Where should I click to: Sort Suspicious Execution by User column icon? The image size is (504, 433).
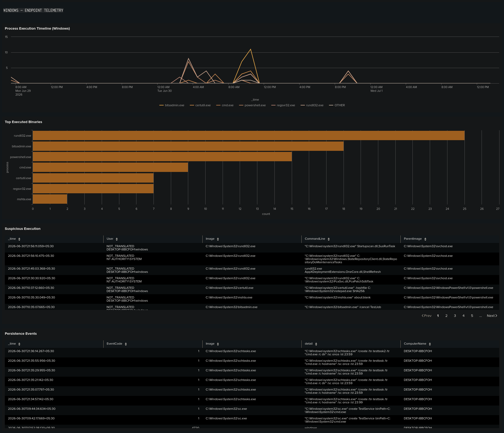117,239
